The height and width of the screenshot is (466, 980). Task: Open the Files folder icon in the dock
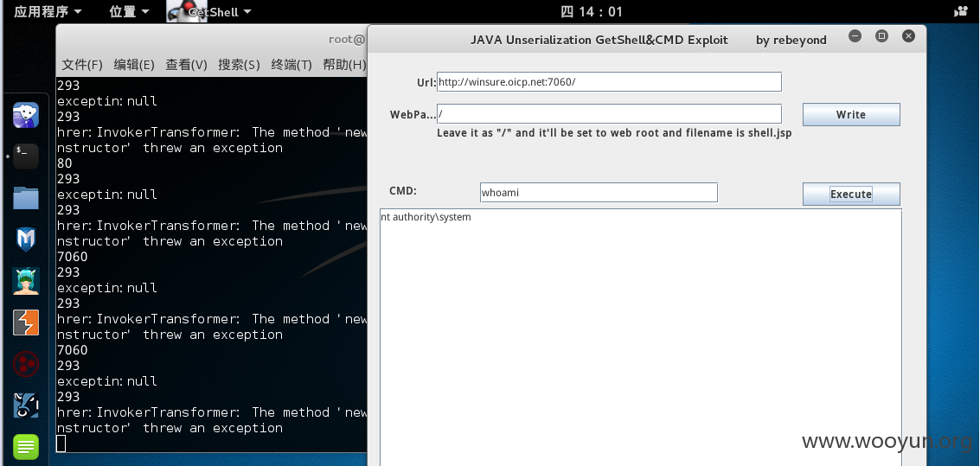click(x=26, y=198)
